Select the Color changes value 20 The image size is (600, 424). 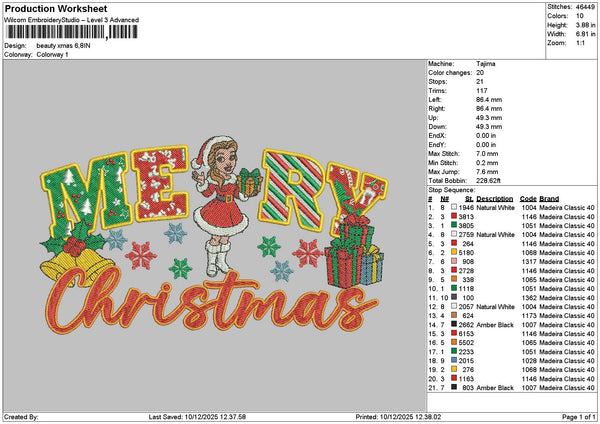pyautogui.click(x=480, y=73)
